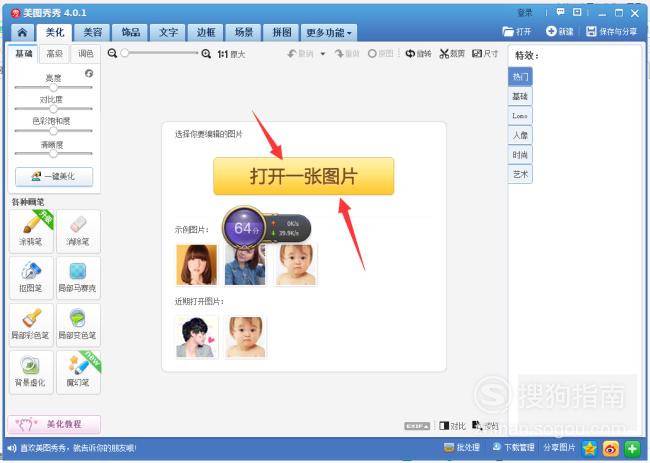Click the 重做 redo arrow
This screenshot has height=463, width=650.
click(347, 53)
